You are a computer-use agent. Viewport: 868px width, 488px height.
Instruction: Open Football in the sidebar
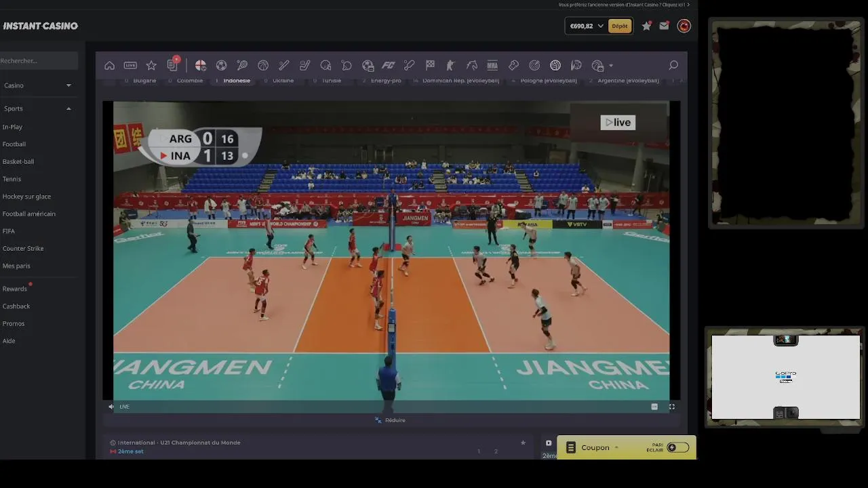click(14, 144)
